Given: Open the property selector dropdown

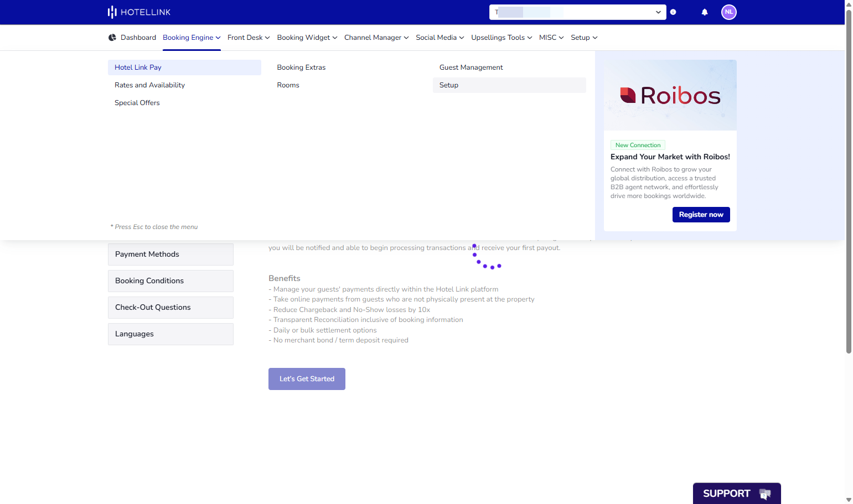Looking at the screenshot, I should pyautogui.click(x=578, y=12).
